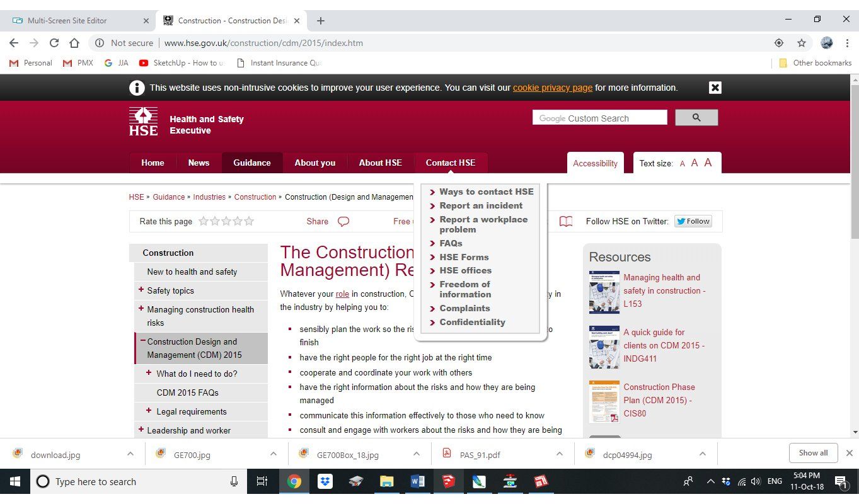The height and width of the screenshot is (504, 859).
Task: Open Managing health and safety L153 link
Action: pos(665,290)
